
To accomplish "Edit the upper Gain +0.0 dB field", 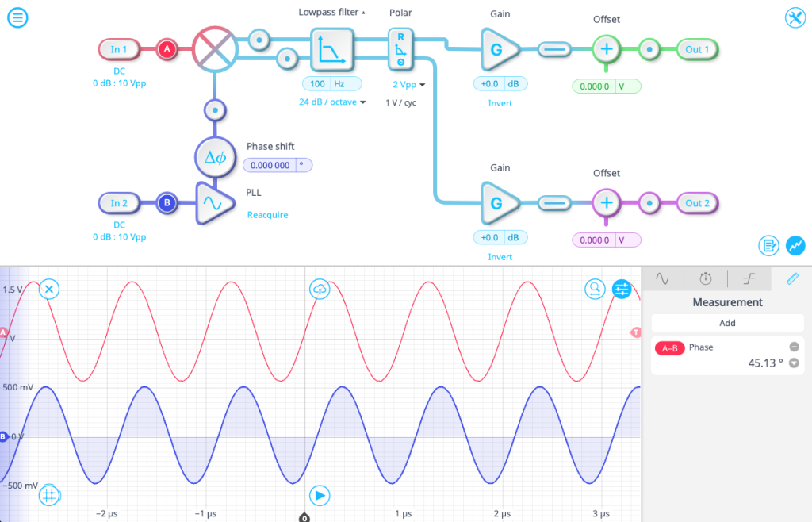I will pyautogui.click(x=500, y=84).
